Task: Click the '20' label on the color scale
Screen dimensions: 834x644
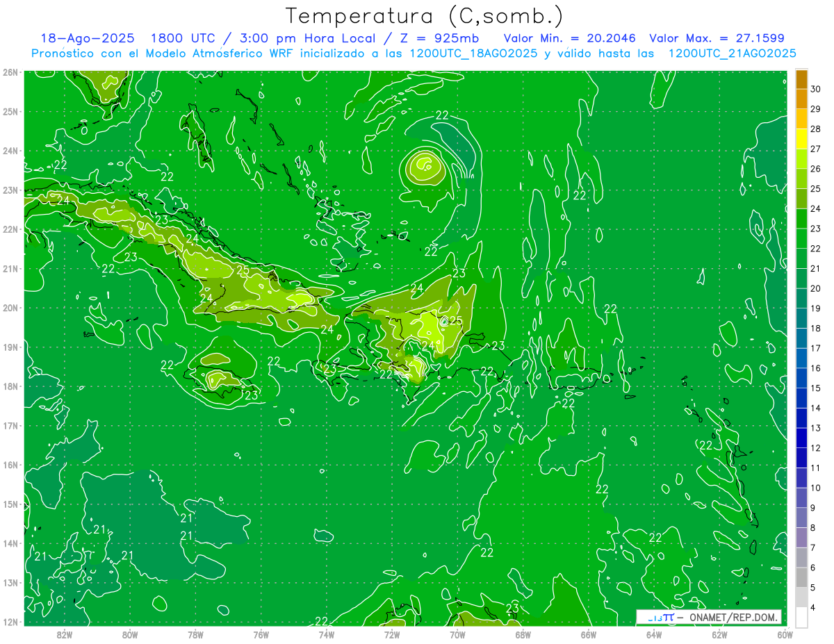Action: pos(815,288)
